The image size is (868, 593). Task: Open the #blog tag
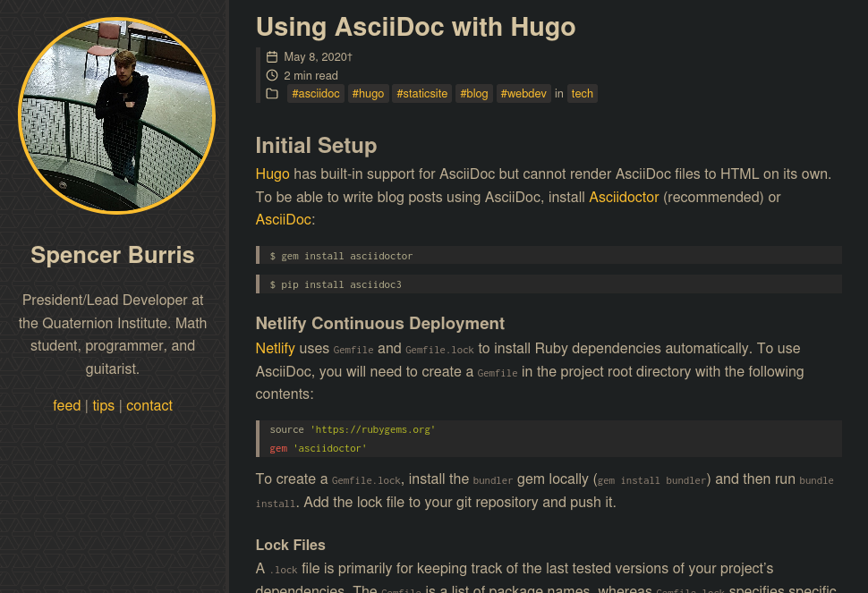click(474, 94)
